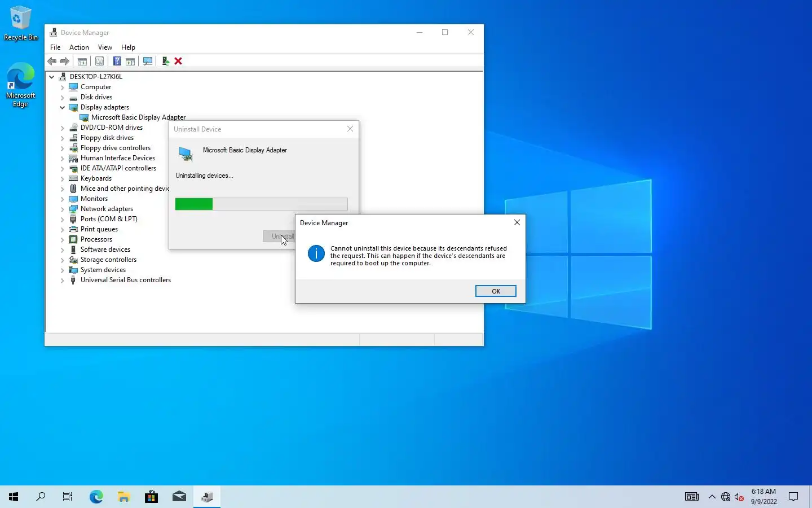Toggle the Show/Hide Console Tree toolbar icon
This screenshot has width=812, height=508.
tap(82, 61)
